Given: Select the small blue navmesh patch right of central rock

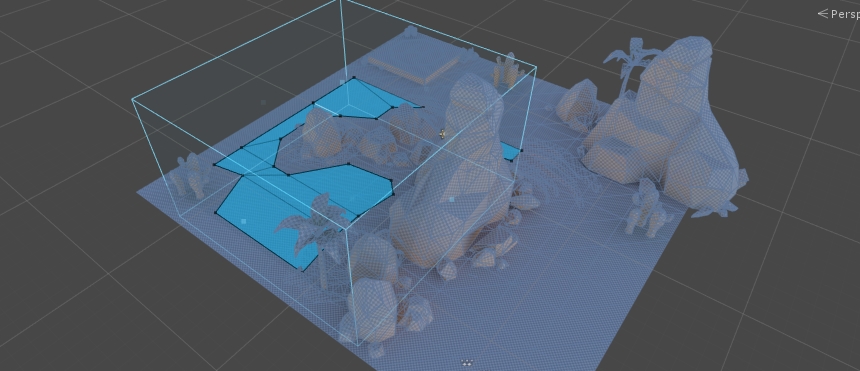Looking at the screenshot, I should click(511, 151).
